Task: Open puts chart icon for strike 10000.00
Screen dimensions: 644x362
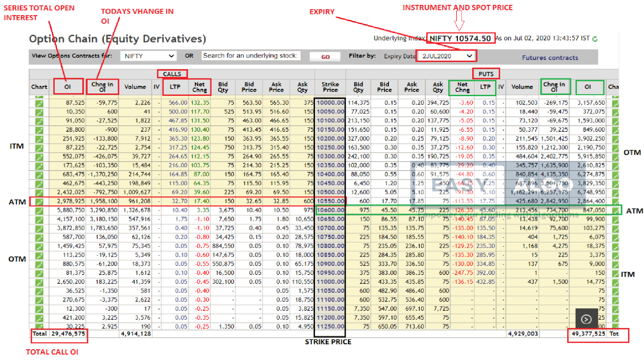Action: click(x=615, y=104)
